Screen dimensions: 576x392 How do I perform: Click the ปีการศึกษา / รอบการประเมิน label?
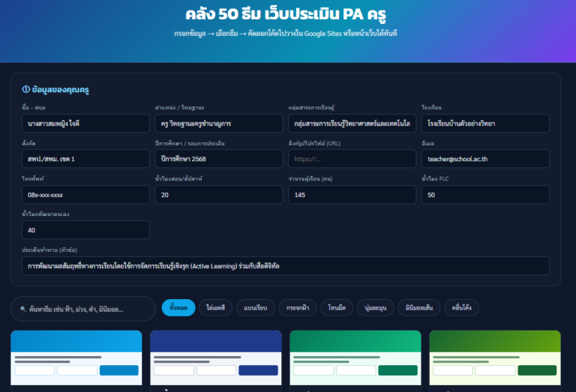(190, 143)
